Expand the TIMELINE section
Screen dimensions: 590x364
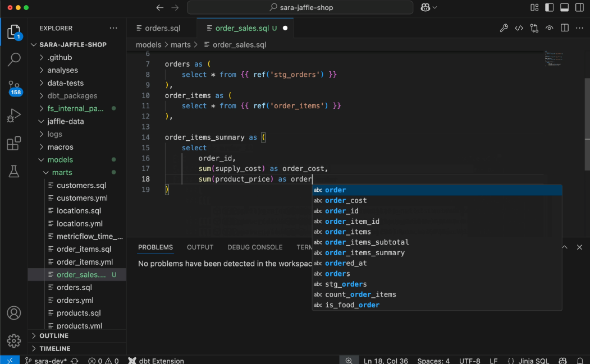[77, 349]
